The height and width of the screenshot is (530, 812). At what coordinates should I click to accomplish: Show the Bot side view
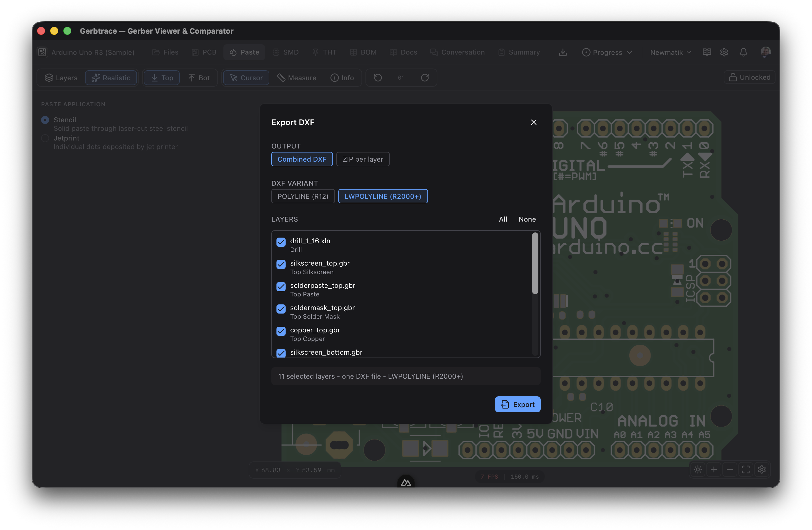pos(199,78)
